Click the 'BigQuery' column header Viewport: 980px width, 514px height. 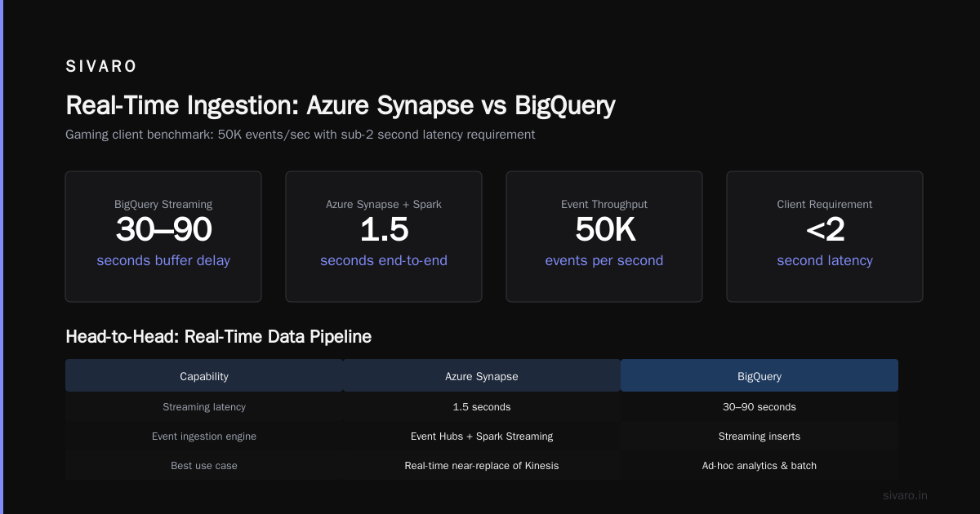tap(759, 376)
